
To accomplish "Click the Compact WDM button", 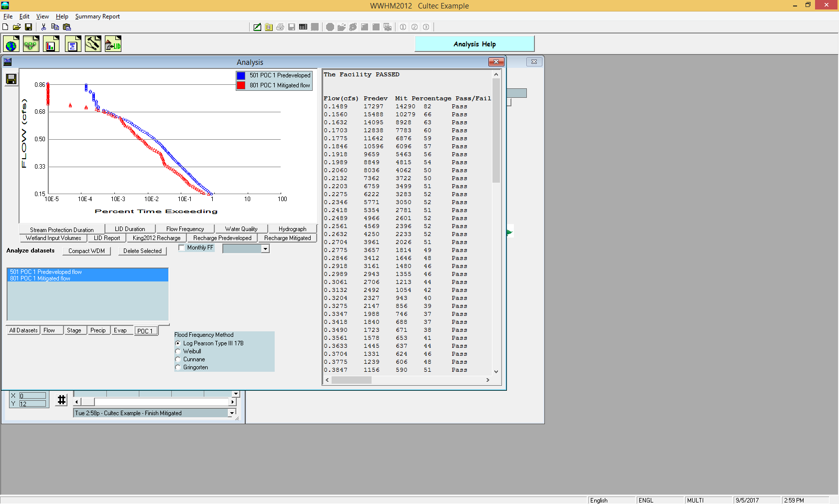I will point(86,251).
